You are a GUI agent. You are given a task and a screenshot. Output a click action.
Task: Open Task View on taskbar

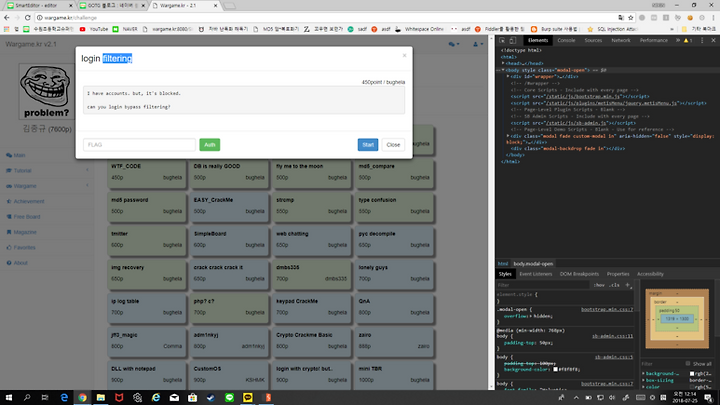pyautogui.click(x=45, y=398)
